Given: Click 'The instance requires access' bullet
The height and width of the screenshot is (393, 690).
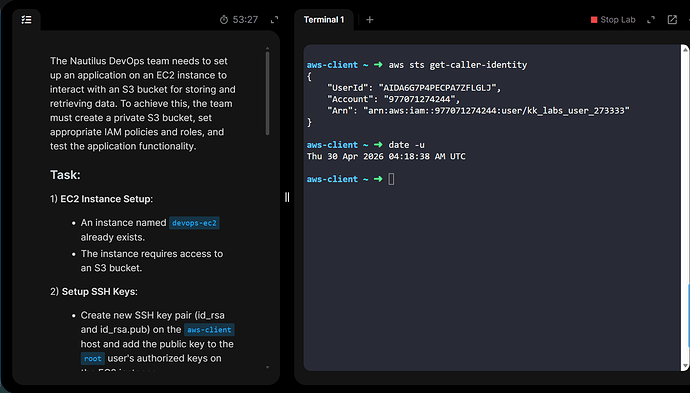Looking at the screenshot, I should [x=152, y=261].
